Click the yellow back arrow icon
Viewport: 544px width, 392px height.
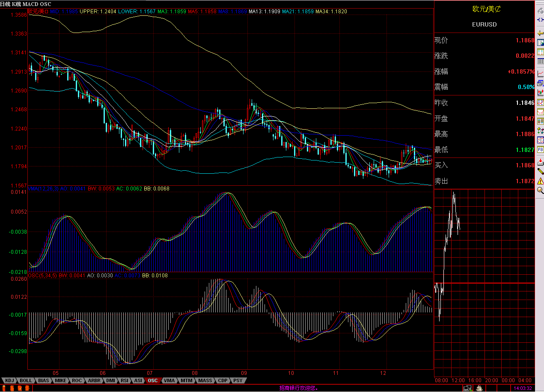540,33
